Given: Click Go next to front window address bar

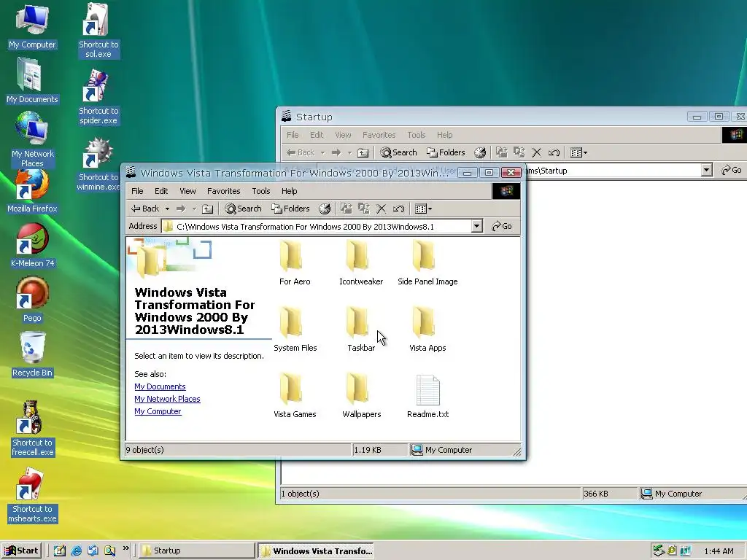Looking at the screenshot, I should click(x=502, y=226).
